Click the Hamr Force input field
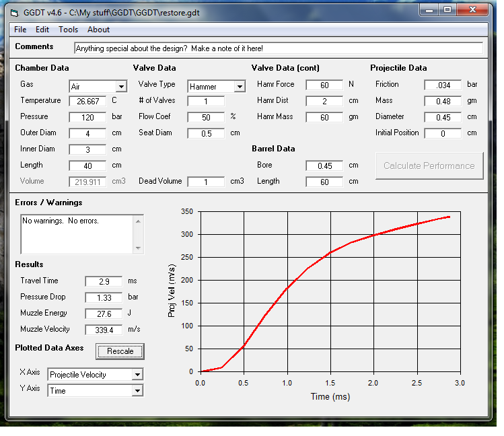 [324, 85]
